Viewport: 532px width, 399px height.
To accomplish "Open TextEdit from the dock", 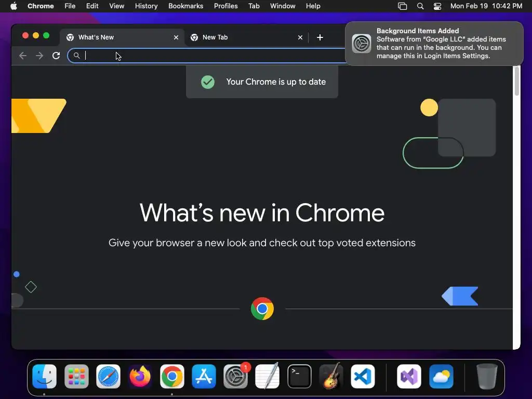I will tap(268, 376).
